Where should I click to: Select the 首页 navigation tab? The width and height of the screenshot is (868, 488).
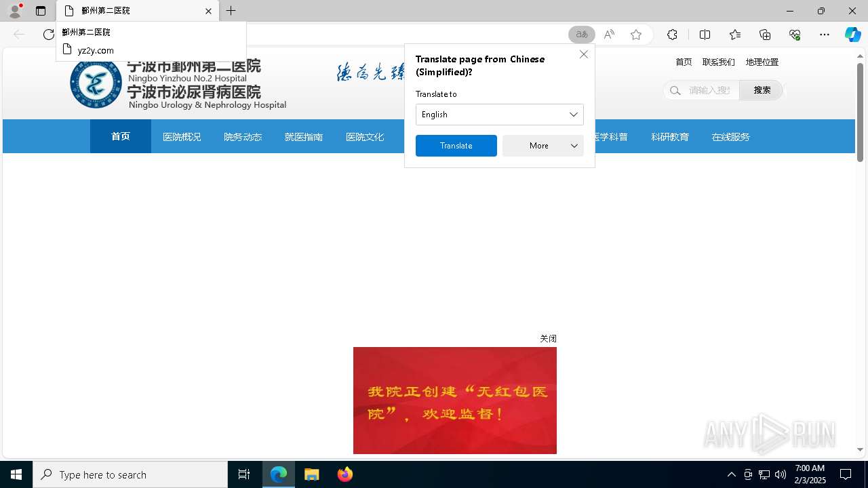coord(121,136)
